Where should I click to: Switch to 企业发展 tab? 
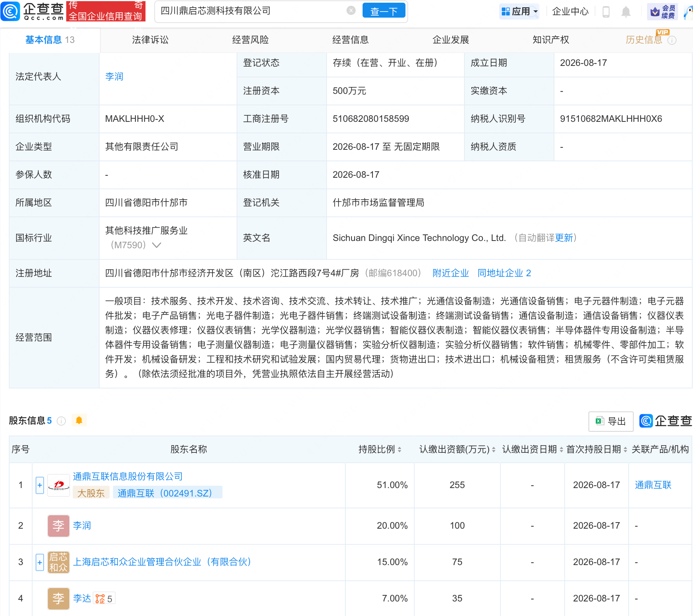point(451,40)
